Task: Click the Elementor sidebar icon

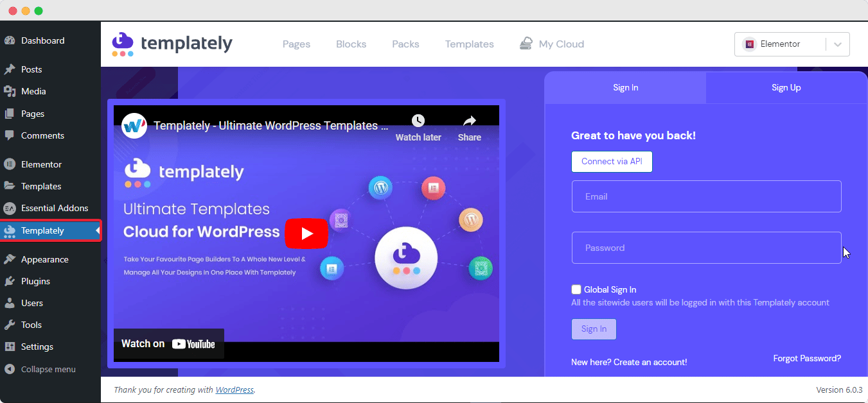Action: pos(10,164)
